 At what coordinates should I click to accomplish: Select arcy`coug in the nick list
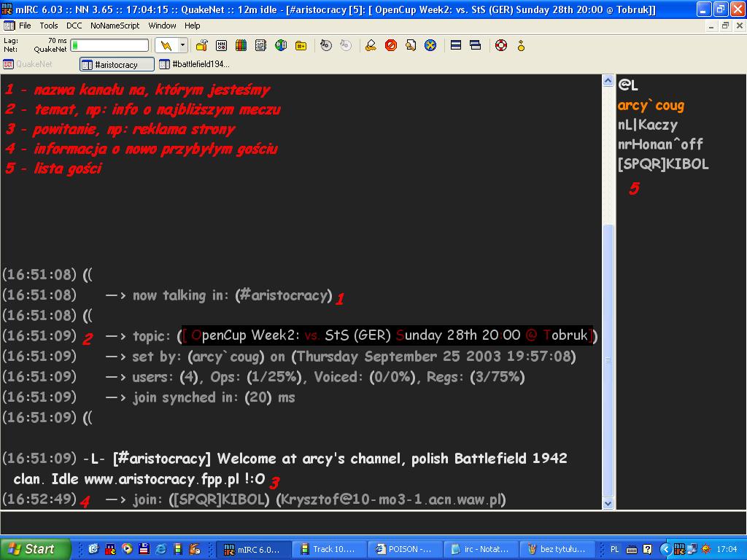[x=651, y=105]
